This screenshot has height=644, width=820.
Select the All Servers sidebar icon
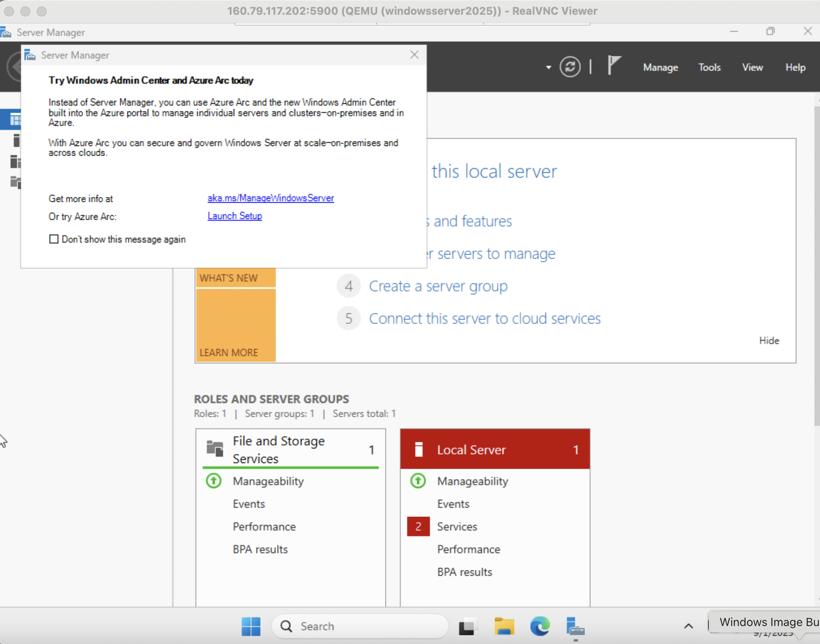point(15,161)
